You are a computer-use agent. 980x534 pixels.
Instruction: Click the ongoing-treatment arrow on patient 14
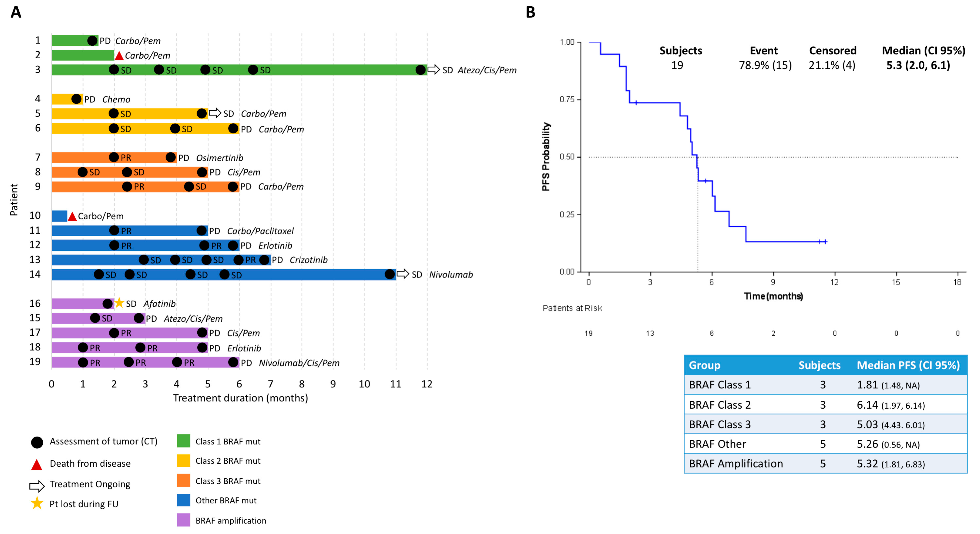(x=402, y=274)
